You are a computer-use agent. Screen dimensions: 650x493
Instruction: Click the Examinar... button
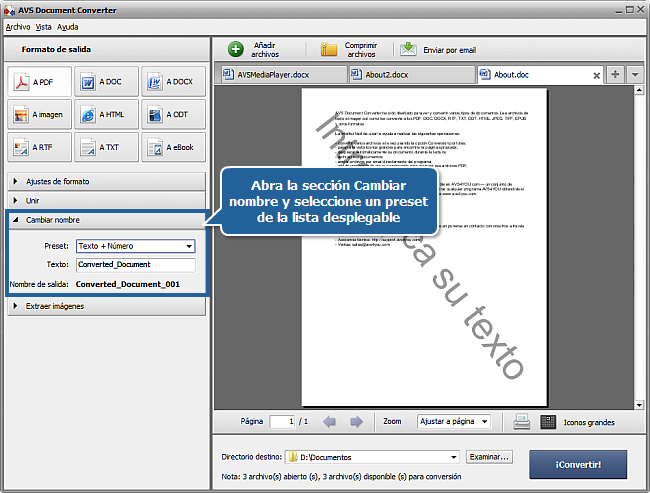pos(489,457)
